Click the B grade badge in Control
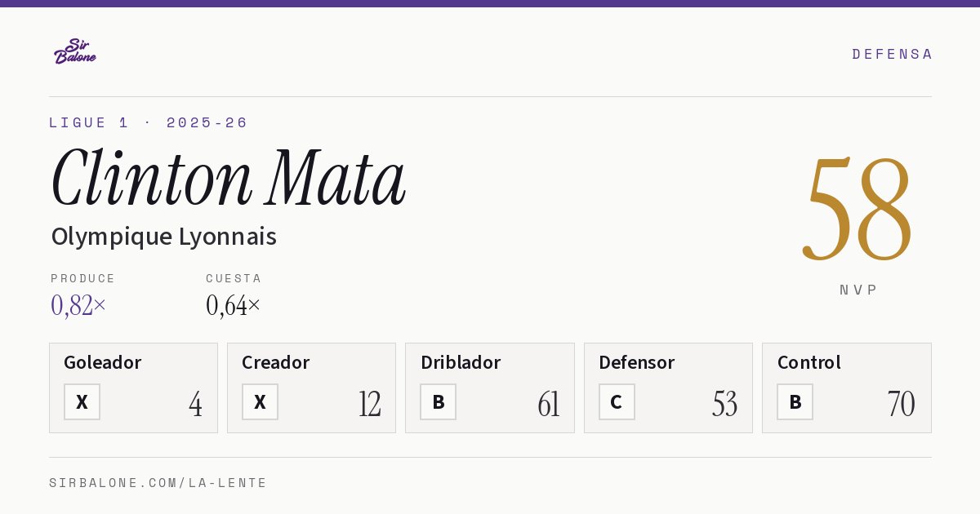980x514 pixels. (x=795, y=401)
